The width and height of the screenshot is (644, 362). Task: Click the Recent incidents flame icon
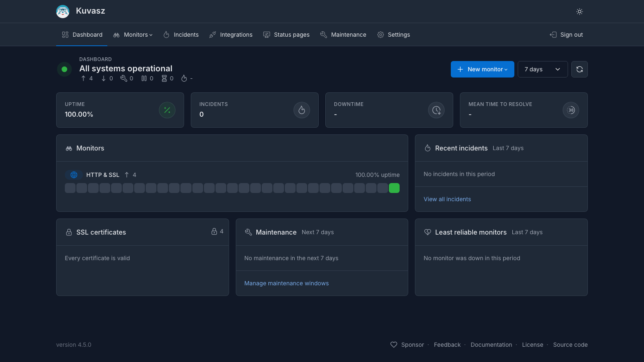click(428, 148)
